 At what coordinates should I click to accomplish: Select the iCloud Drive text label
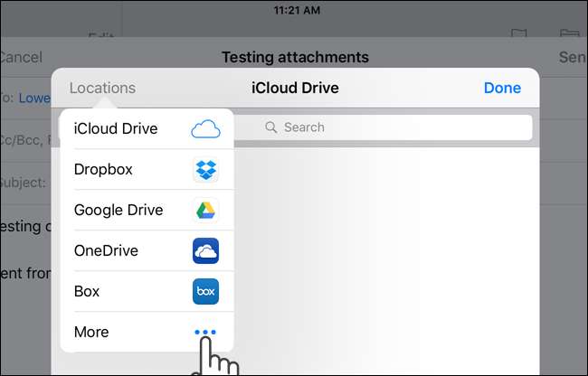point(116,129)
